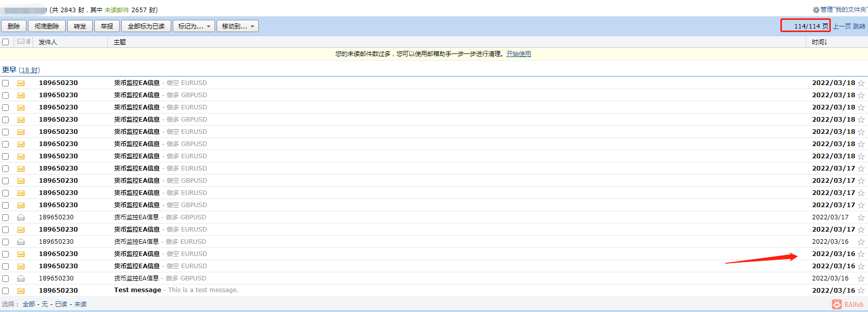The width and height of the screenshot is (868, 312).
Task: Select unread mail via 未读 bottom link
Action: [x=80, y=304]
